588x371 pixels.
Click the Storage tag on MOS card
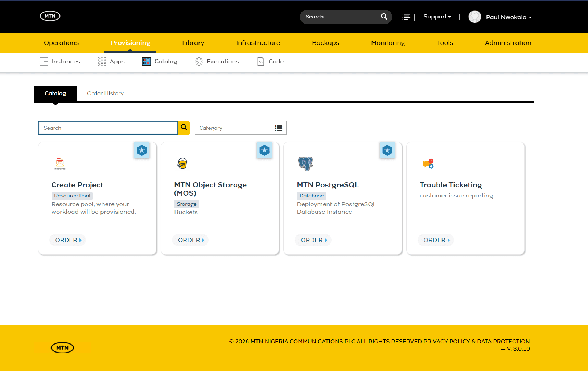(x=186, y=204)
